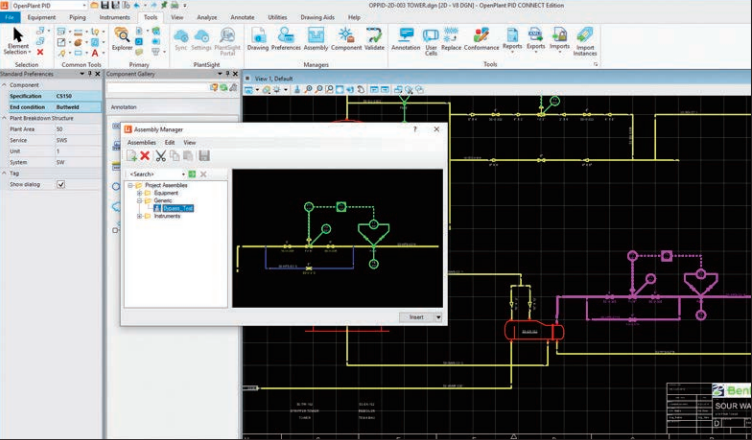Viewport: 752px width, 440px height.
Task: Collapse the Generic folder in assembly tree
Action: [x=140, y=201]
